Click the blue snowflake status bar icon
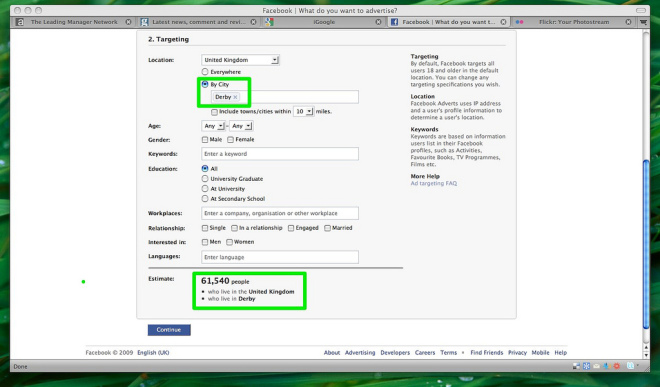660x387 pixels. pos(586,366)
